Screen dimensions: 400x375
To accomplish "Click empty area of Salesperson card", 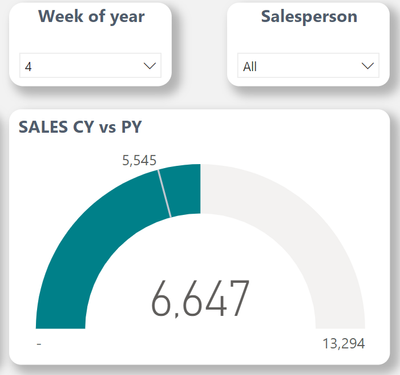I will pos(308,40).
